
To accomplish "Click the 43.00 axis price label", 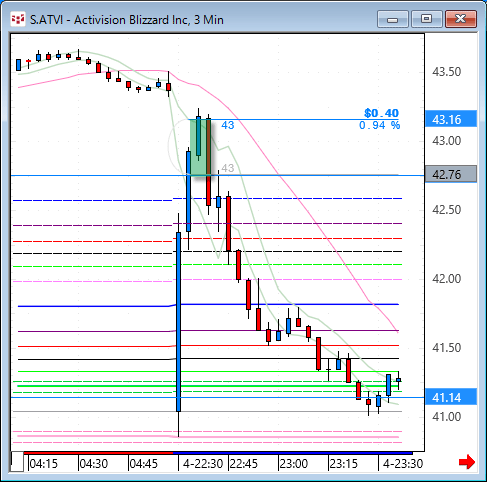I will (x=446, y=141).
